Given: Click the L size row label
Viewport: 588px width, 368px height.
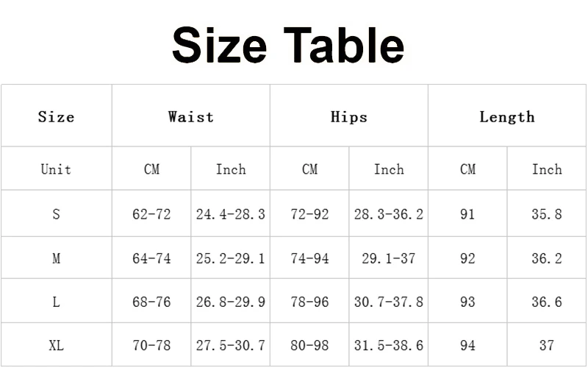Looking at the screenshot, I should [x=57, y=302].
